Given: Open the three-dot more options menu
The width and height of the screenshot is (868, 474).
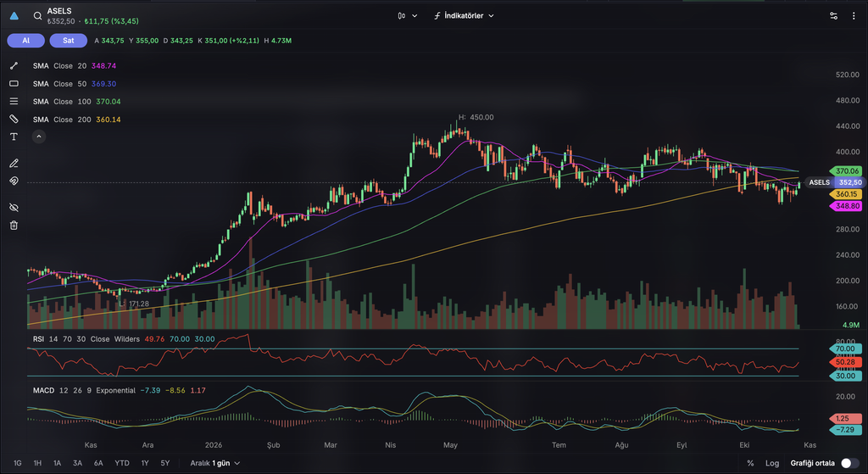Looking at the screenshot, I should coord(854,16).
